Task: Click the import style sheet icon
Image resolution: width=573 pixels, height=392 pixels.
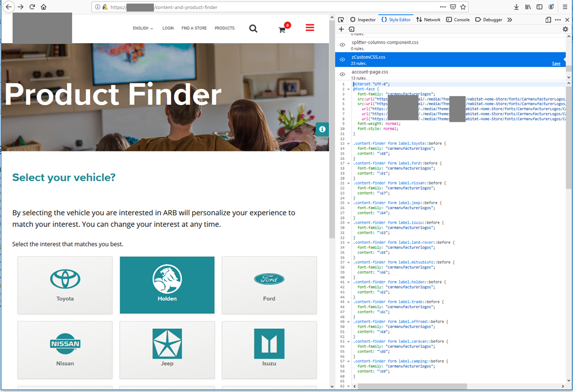Action: (x=351, y=29)
